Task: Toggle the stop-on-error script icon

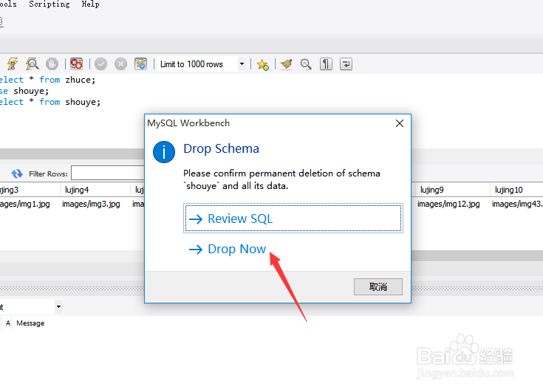Action: [x=76, y=64]
